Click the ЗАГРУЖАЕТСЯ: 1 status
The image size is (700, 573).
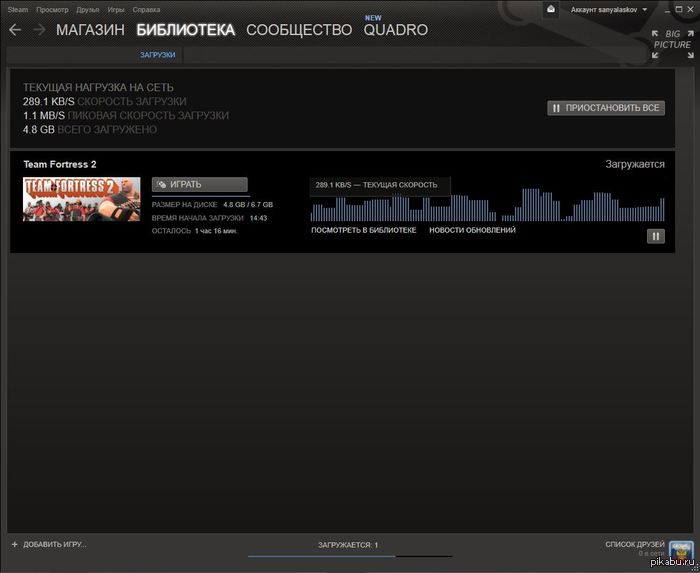348,545
